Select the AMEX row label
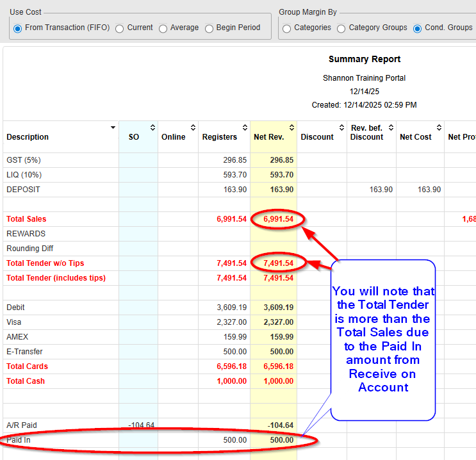 17,337
